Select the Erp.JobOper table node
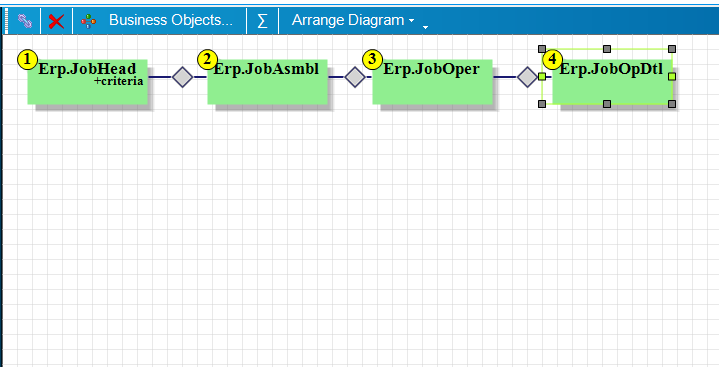 point(432,82)
